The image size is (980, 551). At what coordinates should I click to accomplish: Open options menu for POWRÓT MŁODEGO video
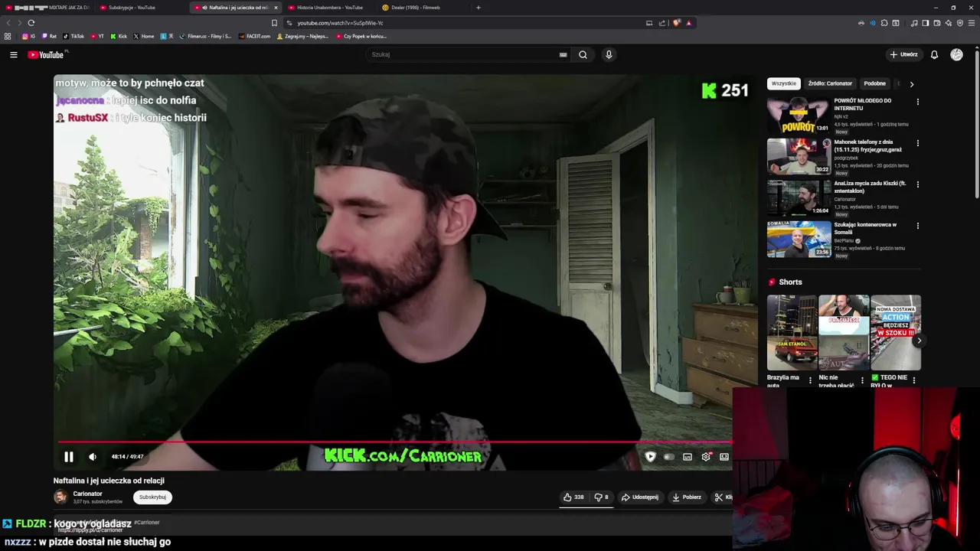pos(917,102)
